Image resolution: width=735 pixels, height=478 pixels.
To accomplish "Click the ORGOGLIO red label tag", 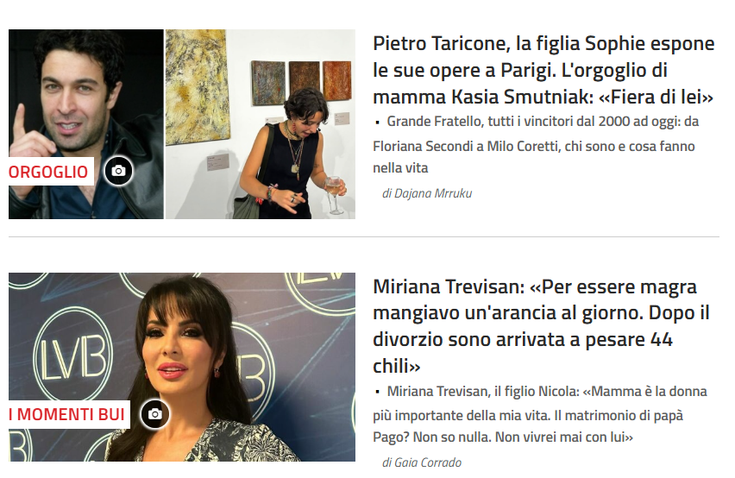I will [x=51, y=172].
